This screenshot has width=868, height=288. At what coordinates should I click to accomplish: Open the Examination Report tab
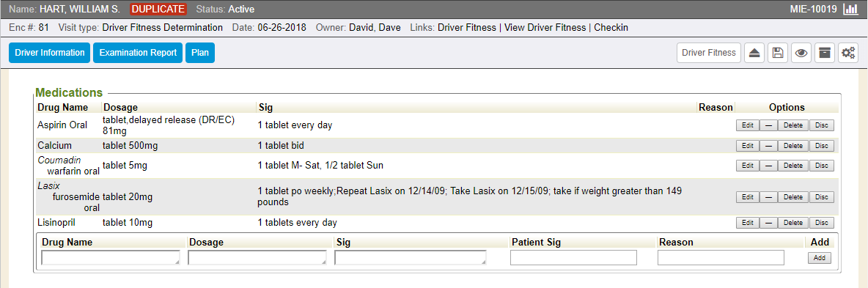coord(138,53)
